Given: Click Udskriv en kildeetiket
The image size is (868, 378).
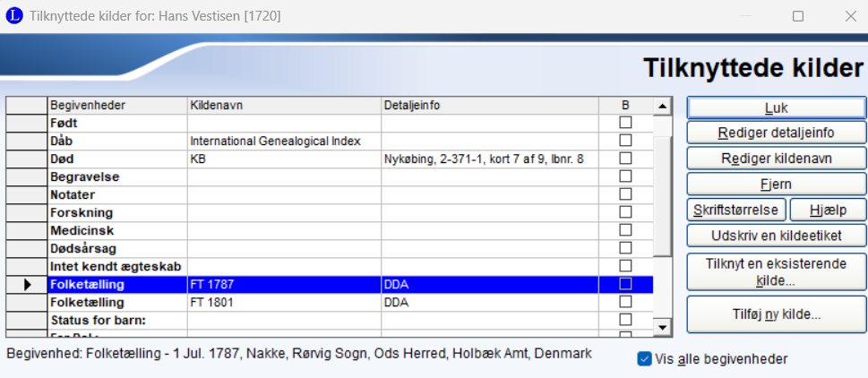Looking at the screenshot, I should (x=776, y=235).
